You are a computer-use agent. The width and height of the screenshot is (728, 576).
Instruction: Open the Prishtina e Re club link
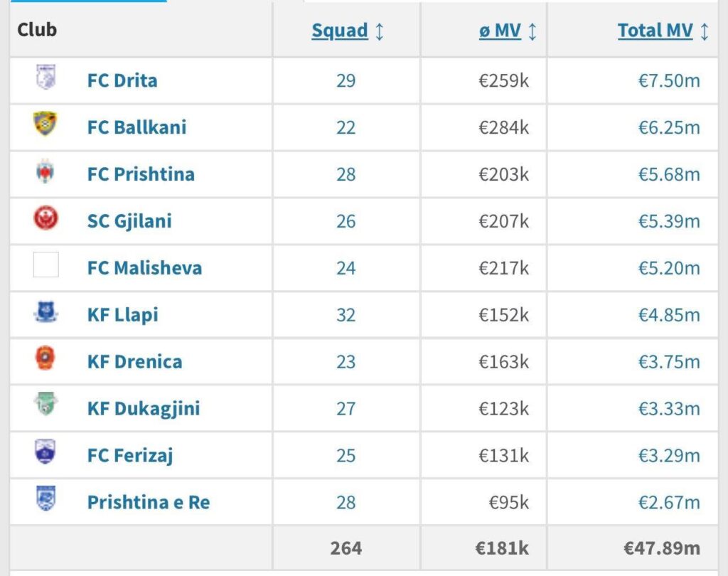149,503
